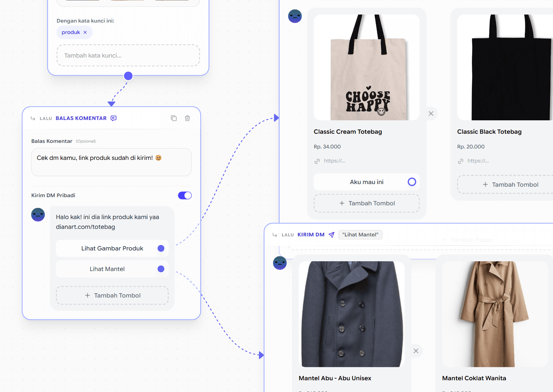The width and height of the screenshot is (553, 392).
Task: Remove the 'produk' keyword chip
Action: click(x=85, y=32)
